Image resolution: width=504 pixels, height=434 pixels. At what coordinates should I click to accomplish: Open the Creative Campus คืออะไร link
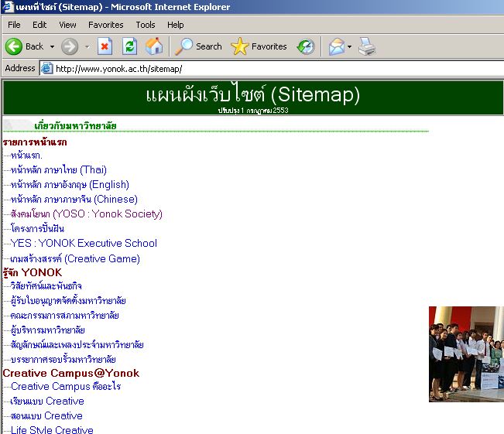click(66, 386)
